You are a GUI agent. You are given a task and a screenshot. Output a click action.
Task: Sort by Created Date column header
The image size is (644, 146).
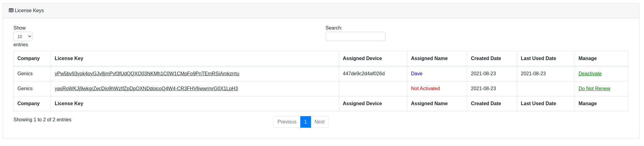click(x=486, y=59)
